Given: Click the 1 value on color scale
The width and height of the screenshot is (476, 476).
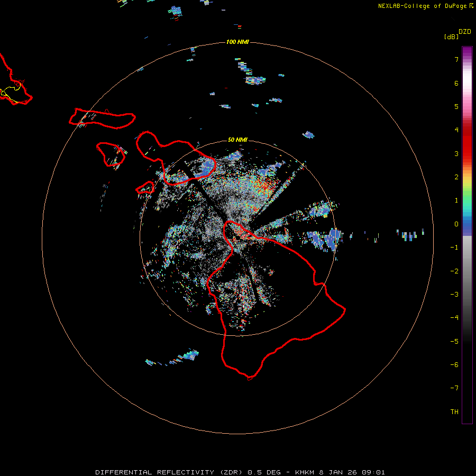Looking at the screenshot, I should click(456, 200).
